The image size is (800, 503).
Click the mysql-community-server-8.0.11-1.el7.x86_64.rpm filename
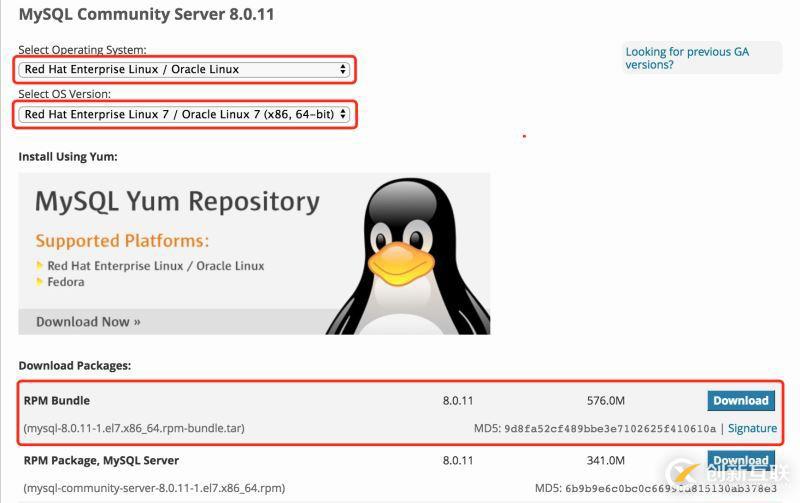coord(154,488)
